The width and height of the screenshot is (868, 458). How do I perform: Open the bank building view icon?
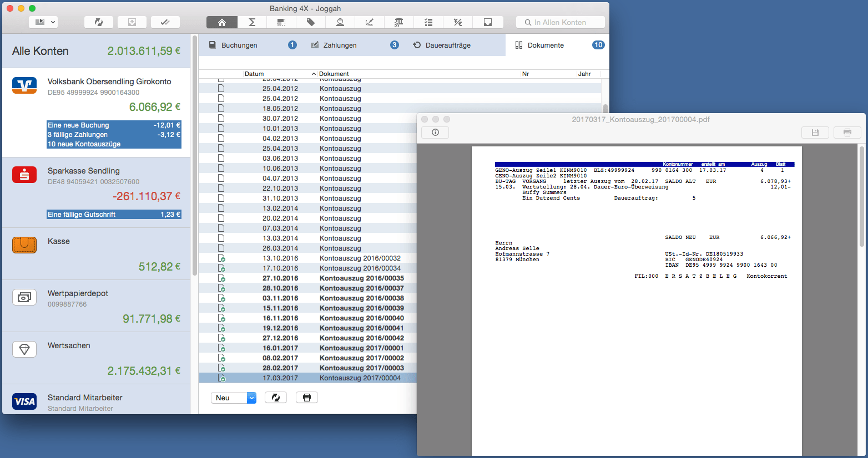(399, 22)
